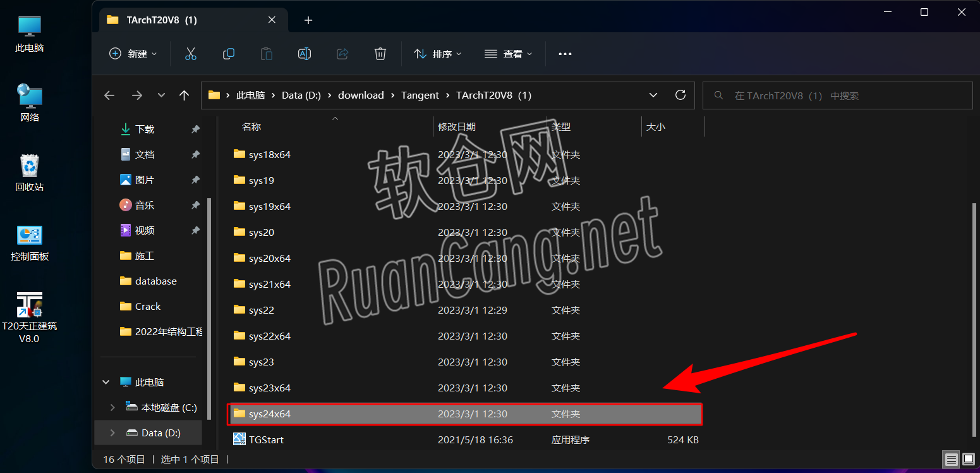
Task: Open the 查看 view dropdown
Action: (x=508, y=54)
